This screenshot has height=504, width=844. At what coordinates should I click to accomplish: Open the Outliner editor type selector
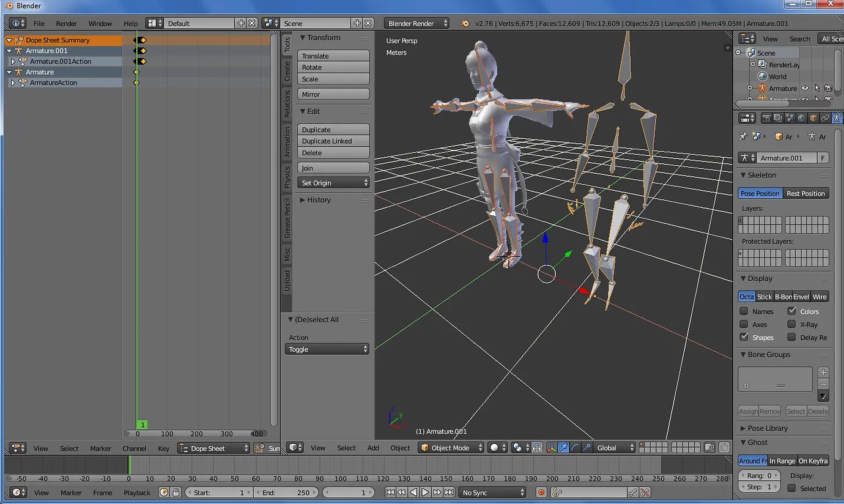(747, 39)
